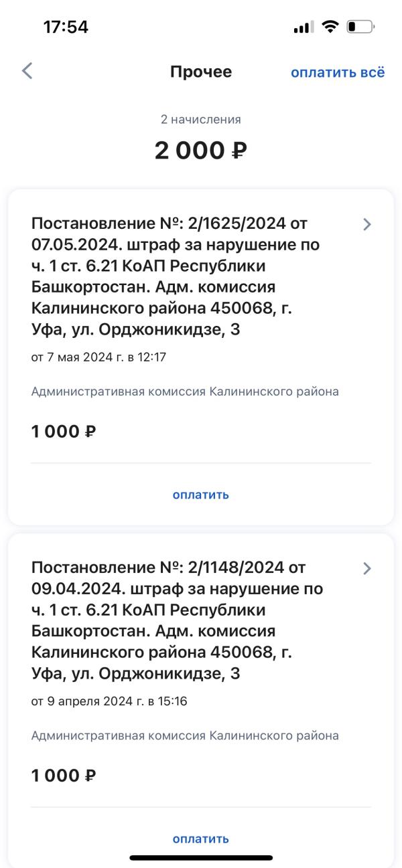Pay the fine dated 9 апреля 2024
Image resolution: width=402 pixels, height=868 pixels.
coord(201,839)
